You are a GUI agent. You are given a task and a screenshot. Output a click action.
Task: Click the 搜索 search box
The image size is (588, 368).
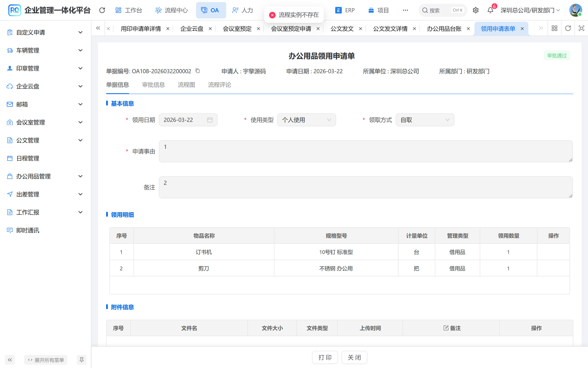coord(443,10)
